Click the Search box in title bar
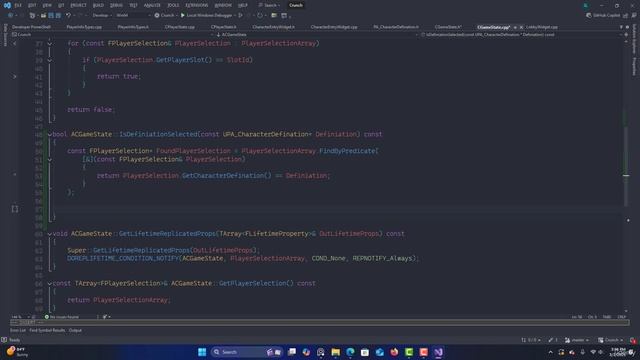This screenshot has height=360, width=640. pos(269,5)
